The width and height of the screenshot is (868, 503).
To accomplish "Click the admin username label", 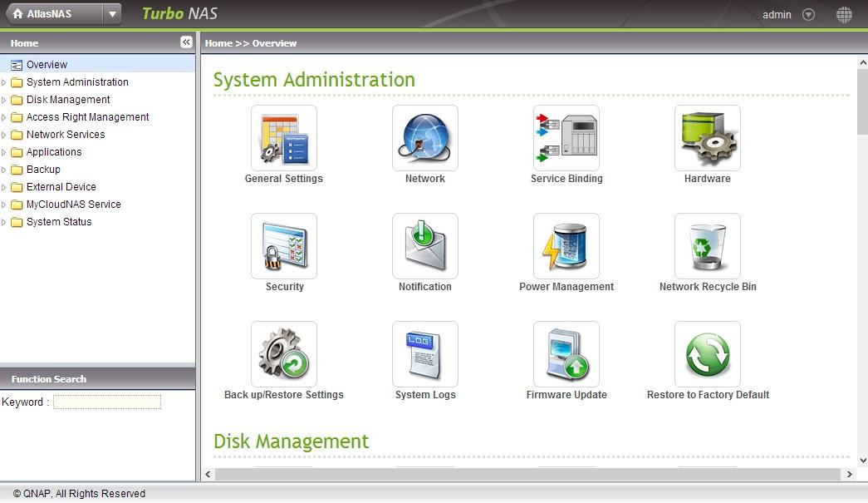I will pos(777,15).
